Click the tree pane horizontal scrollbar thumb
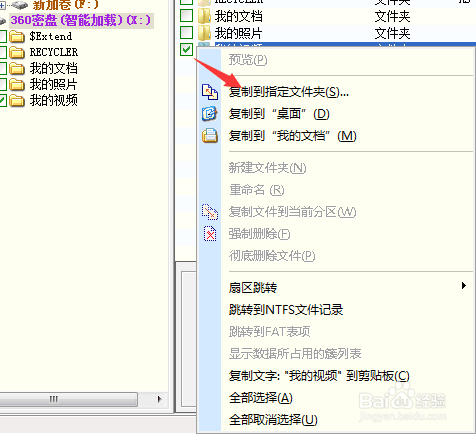The image size is (476, 434). (x=68, y=399)
